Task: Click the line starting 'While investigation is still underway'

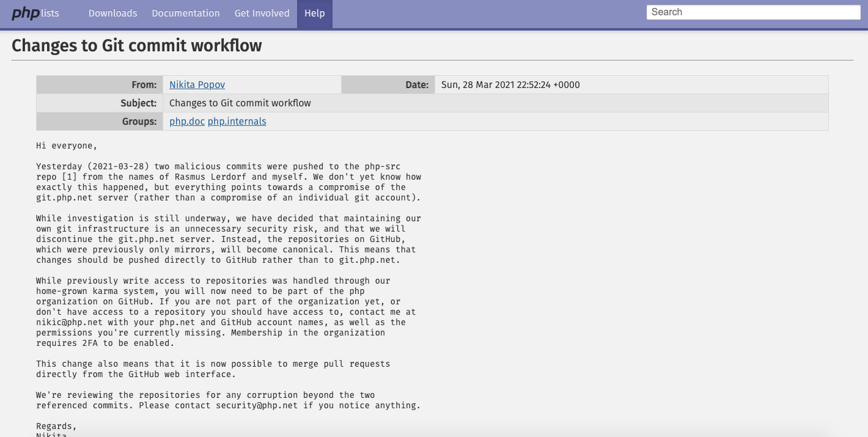Action: coord(229,219)
